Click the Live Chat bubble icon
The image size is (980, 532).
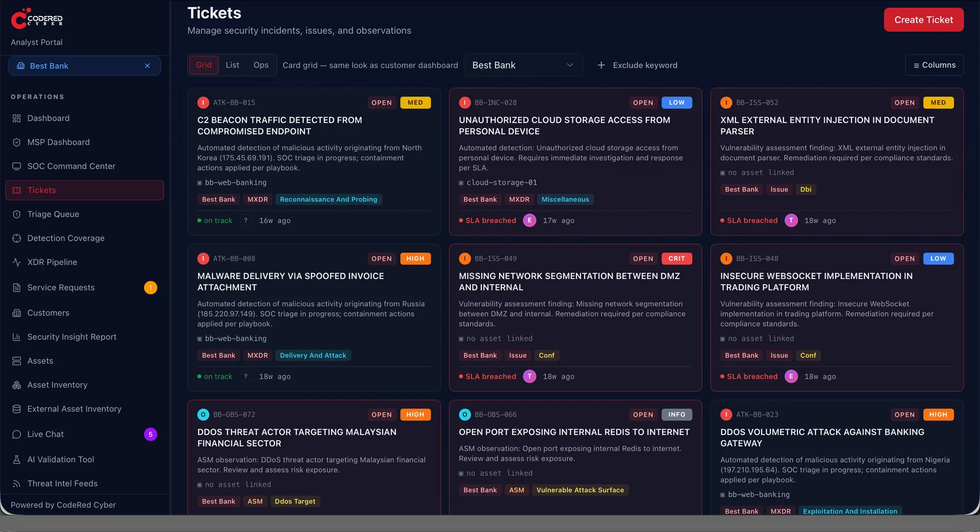pyautogui.click(x=17, y=435)
